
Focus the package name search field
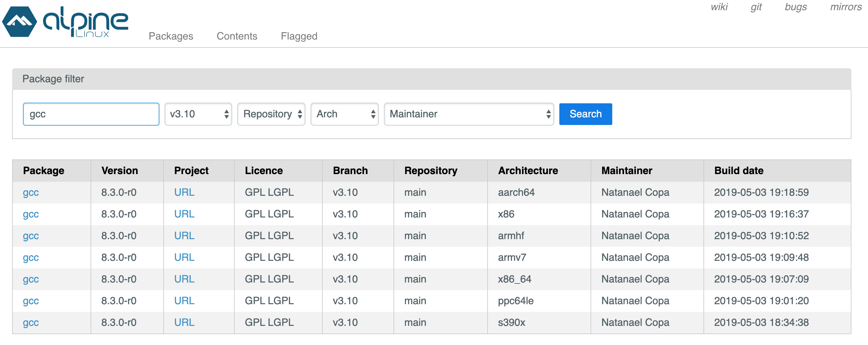[x=91, y=114]
